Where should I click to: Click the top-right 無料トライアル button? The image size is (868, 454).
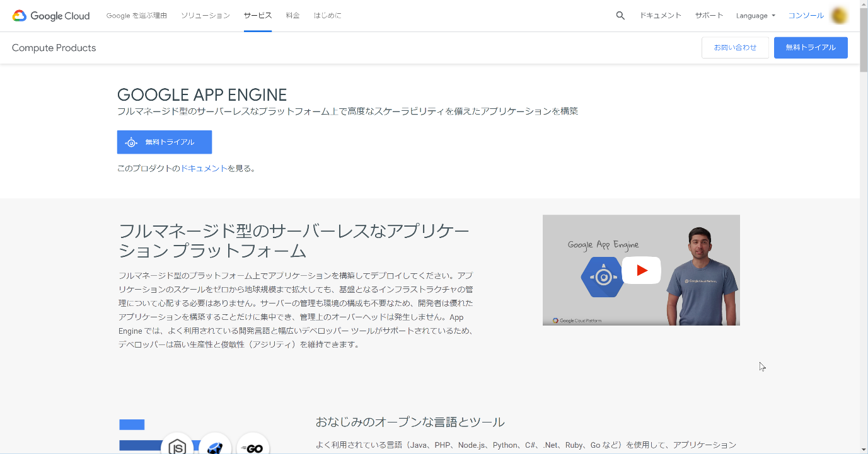point(811,48)
